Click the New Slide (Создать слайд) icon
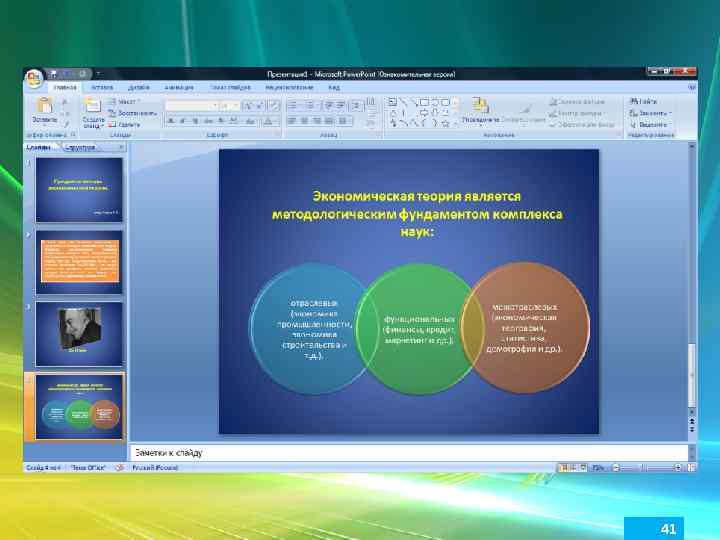The image size is (720, 540). point(93,106)
